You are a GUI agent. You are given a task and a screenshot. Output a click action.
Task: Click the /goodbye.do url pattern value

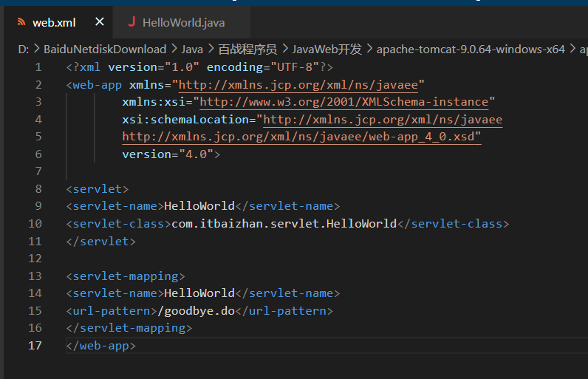pyautogui.click(x=196, y=311)
